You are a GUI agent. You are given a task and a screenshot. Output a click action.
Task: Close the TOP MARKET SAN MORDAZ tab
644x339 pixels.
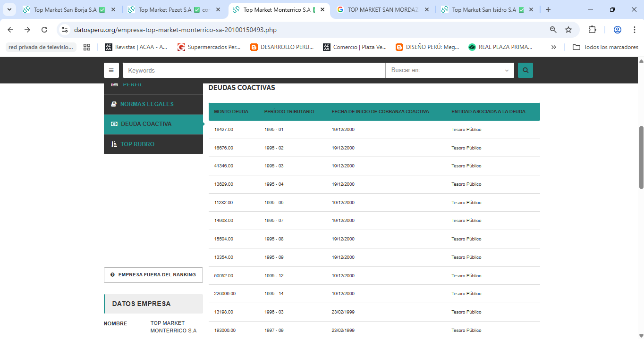[426, 9]
